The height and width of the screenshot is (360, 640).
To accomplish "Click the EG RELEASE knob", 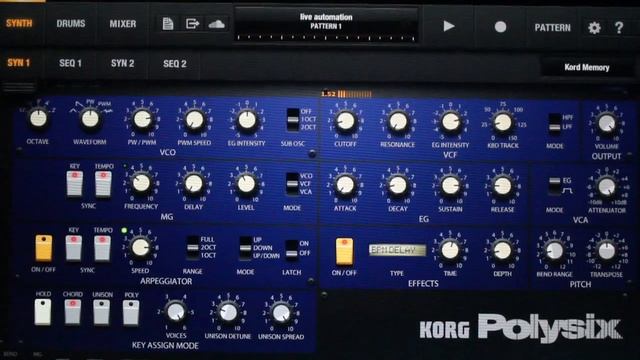I will click(503, 186).
